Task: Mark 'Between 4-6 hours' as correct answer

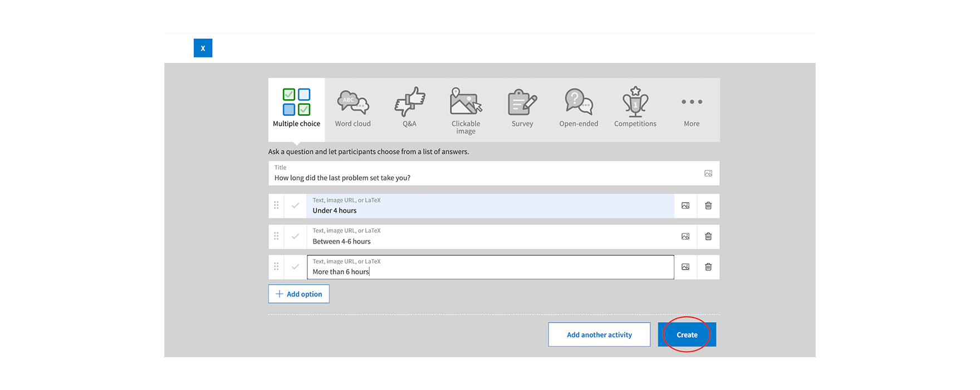Action: (295, 236)
